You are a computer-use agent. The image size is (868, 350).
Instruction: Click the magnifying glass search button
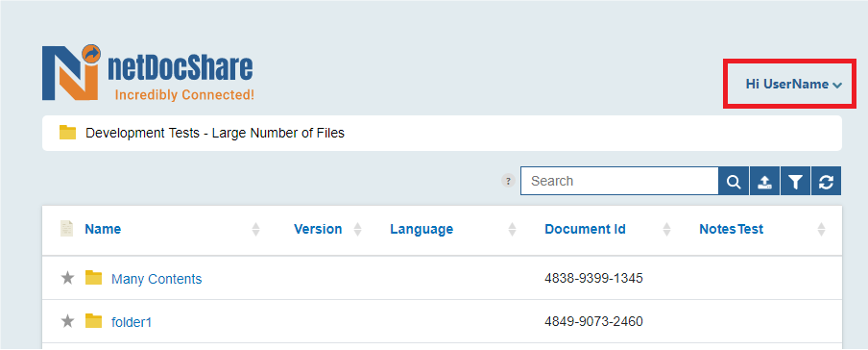click(x=734, y=182)
